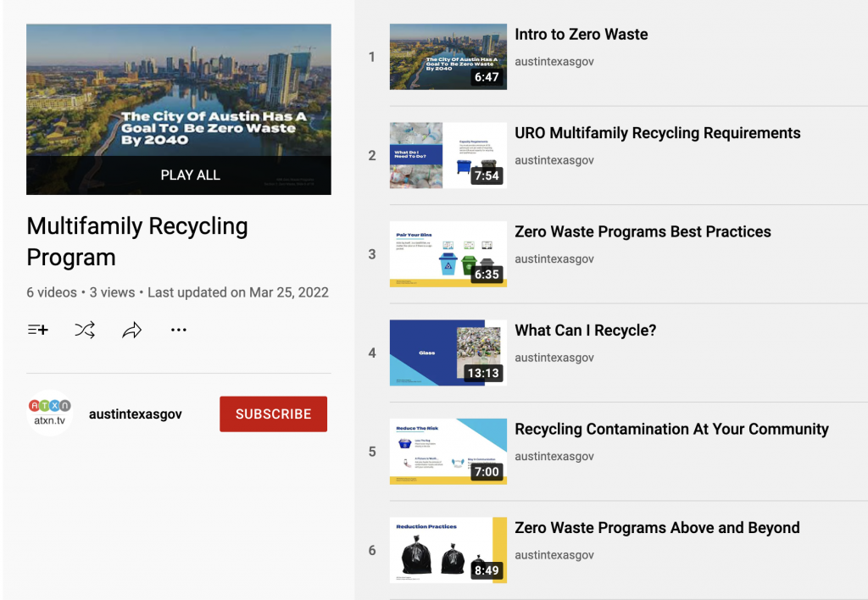Click the '3 views' text
The height and width of the screenshot is (600, 868).
pyautogui.click(x=113, y=292)
